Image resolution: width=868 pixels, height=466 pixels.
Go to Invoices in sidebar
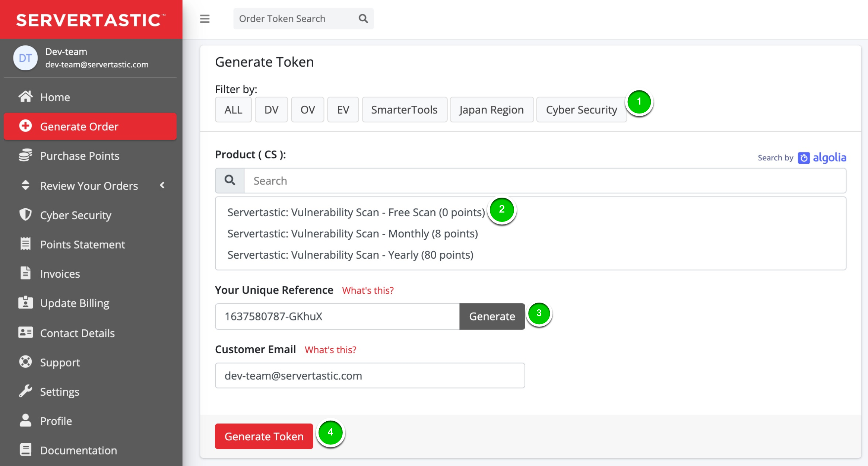point(60,274)
